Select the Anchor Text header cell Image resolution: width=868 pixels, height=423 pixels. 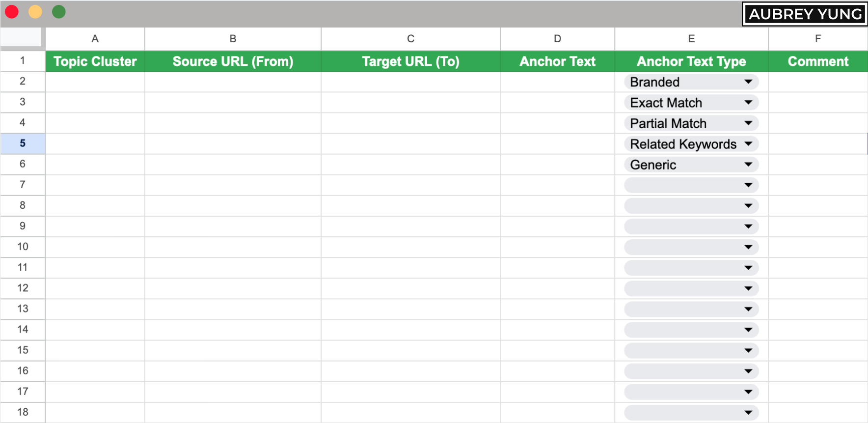tap(557, 61)
